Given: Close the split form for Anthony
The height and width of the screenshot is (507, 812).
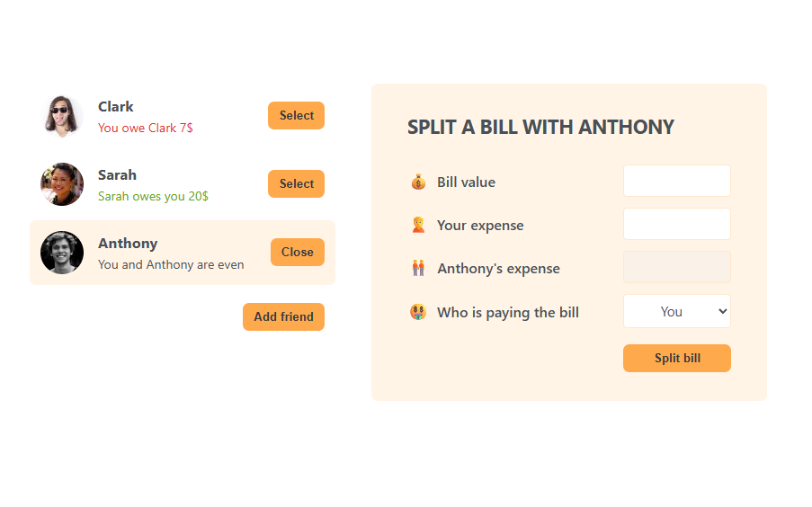Looking at the screenshot, I should (297, 253).
